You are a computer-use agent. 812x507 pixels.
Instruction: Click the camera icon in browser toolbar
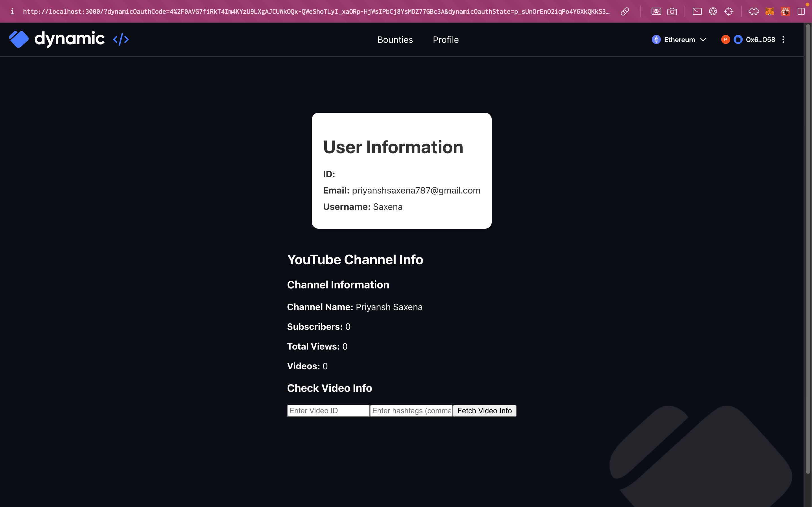coord(672,11)
